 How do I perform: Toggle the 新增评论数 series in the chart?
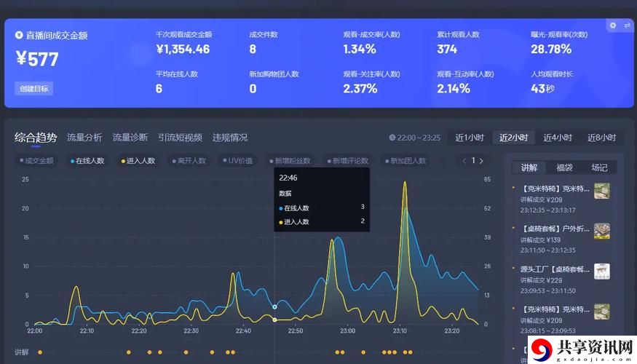point(348,161)
